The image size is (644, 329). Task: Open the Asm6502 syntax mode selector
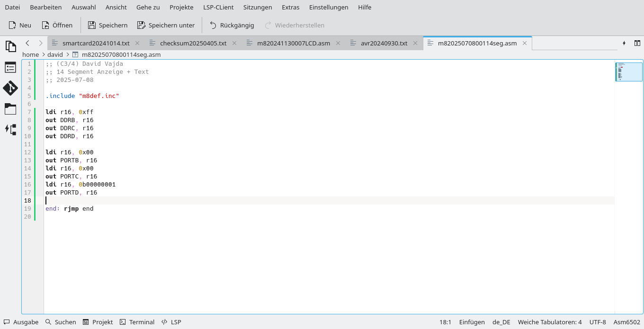[x=627, y=322]
